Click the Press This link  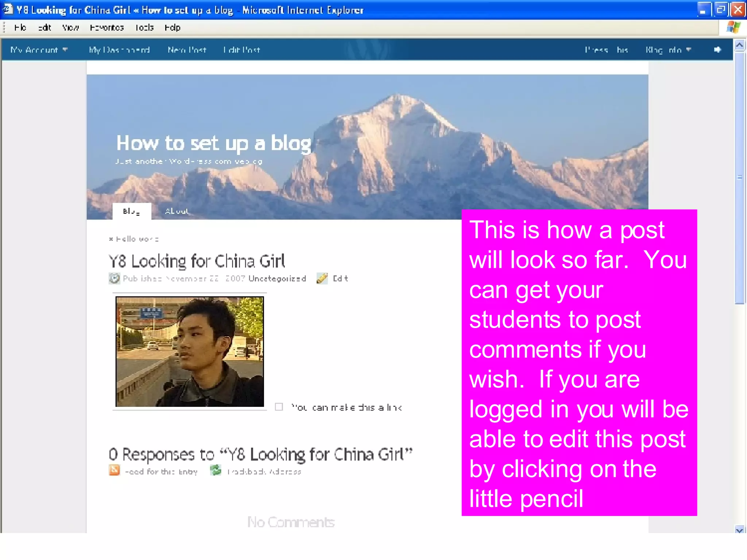pos(607,50)
